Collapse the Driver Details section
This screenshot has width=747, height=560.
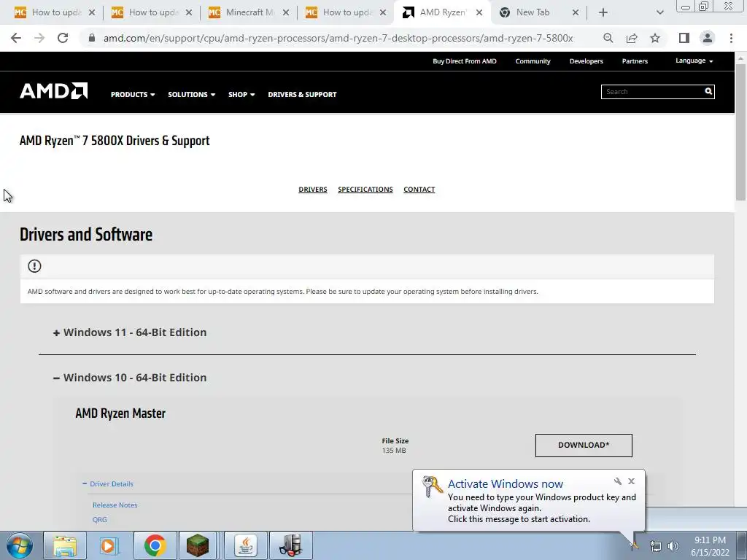[x=108, y=484]
